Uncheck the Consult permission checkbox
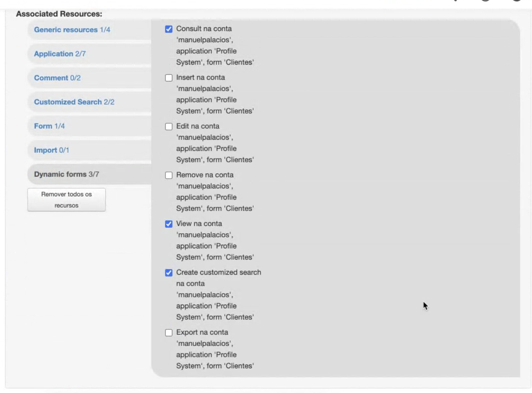This screenshot has width=532, height=393. 169,29
